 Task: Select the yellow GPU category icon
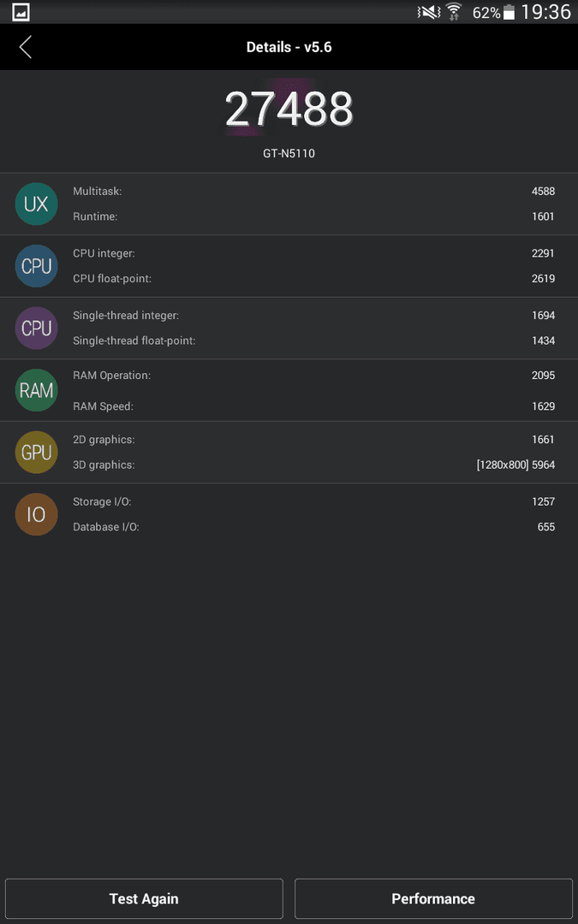[x=36, y=452]
